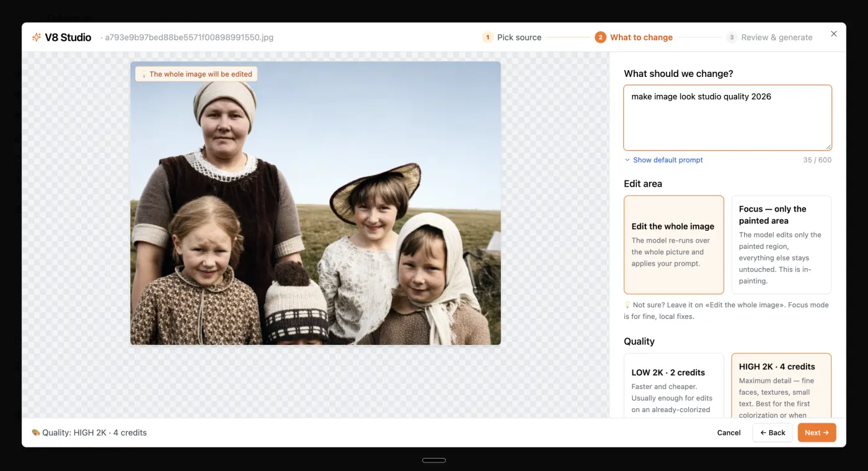The image size is (868, 471).
Task: Click into the change prompt text box
Action: point(727,118)
